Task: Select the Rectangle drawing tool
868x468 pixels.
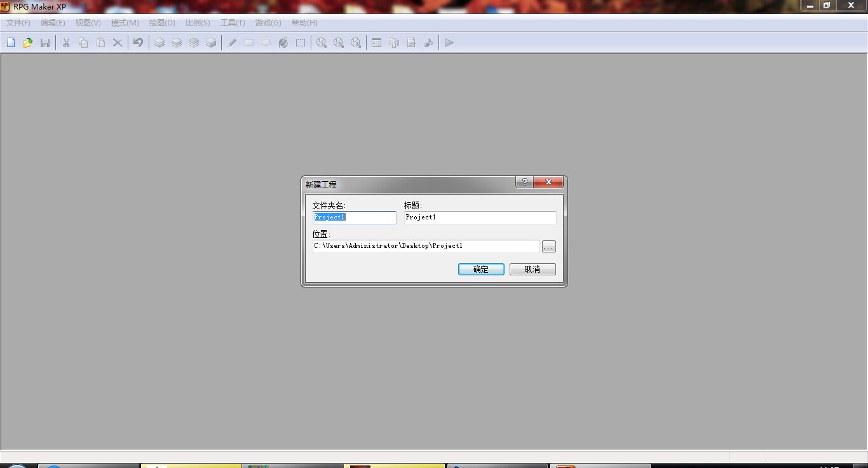Action: point(249,43)
